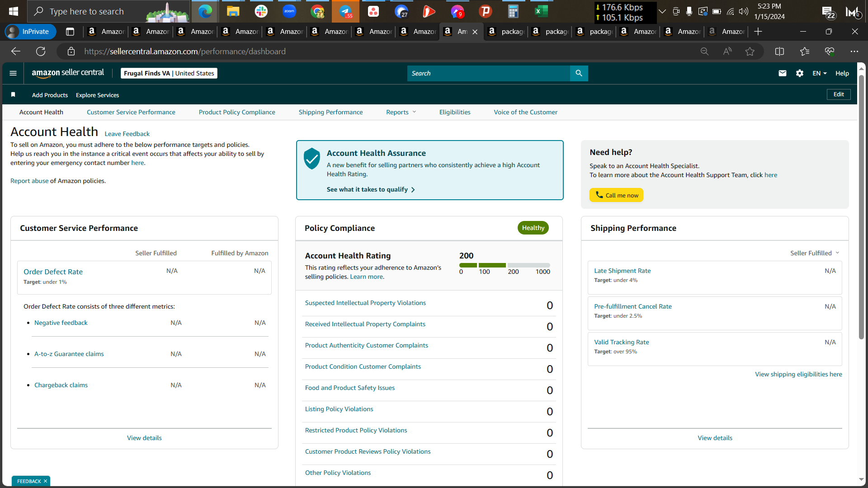Open the settings gear icon
868x488 pixels.
(x=800, y=73)
